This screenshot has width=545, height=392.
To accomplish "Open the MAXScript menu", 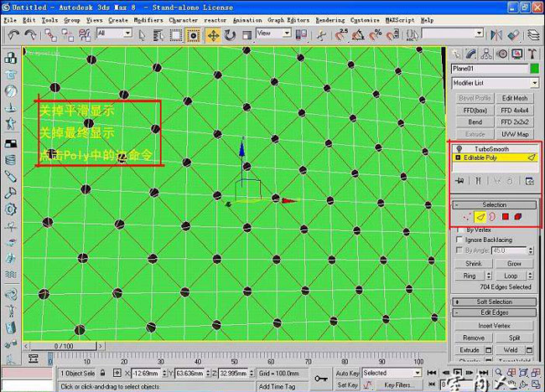I will click(400, 20).
